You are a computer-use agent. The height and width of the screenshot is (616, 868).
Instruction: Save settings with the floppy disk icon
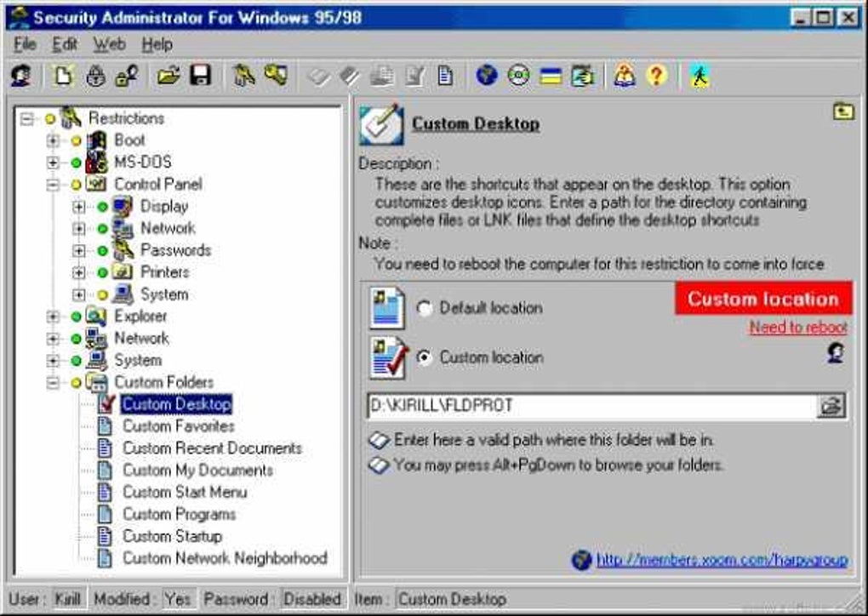200,76
